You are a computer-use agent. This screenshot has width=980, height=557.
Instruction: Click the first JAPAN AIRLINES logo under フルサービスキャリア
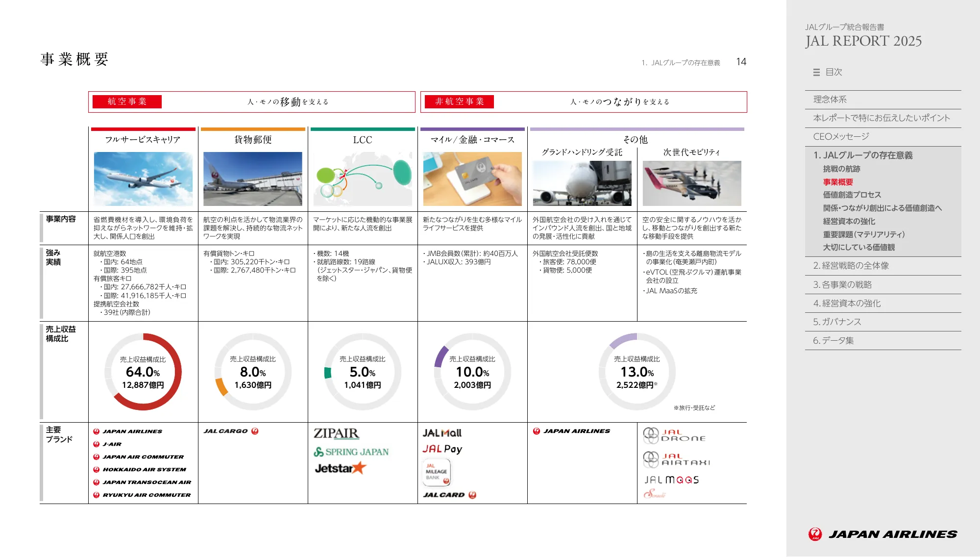(x=127, y=431)
